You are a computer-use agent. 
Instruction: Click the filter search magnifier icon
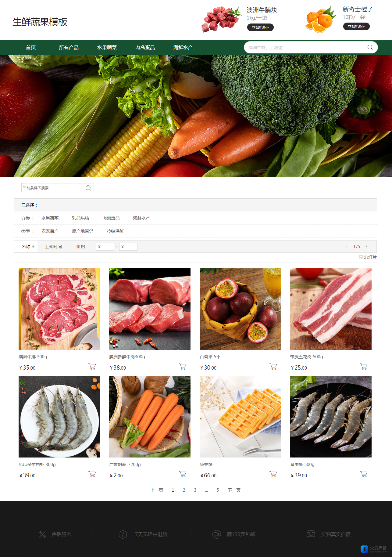88,188
